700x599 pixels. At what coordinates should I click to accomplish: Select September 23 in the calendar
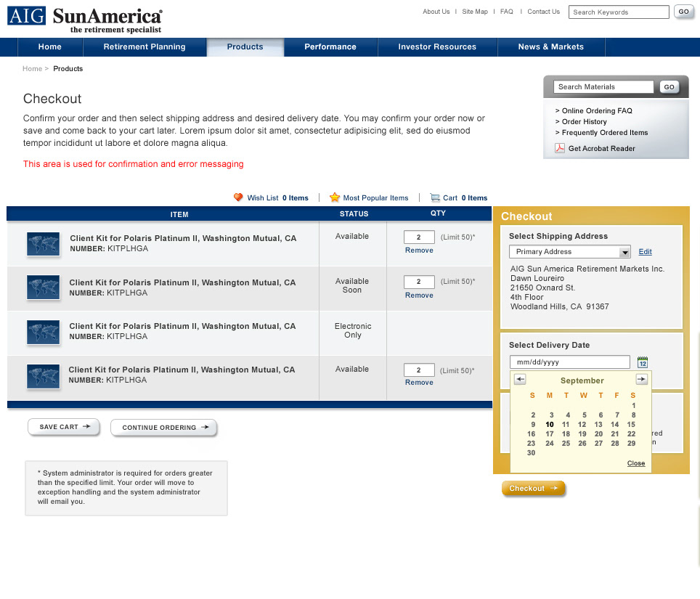(531, 443)
